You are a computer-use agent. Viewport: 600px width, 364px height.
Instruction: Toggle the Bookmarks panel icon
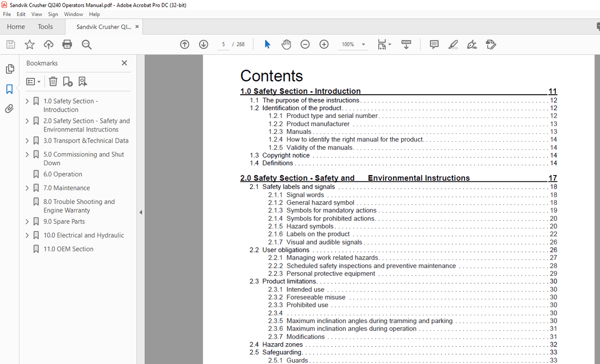point(10,88)
